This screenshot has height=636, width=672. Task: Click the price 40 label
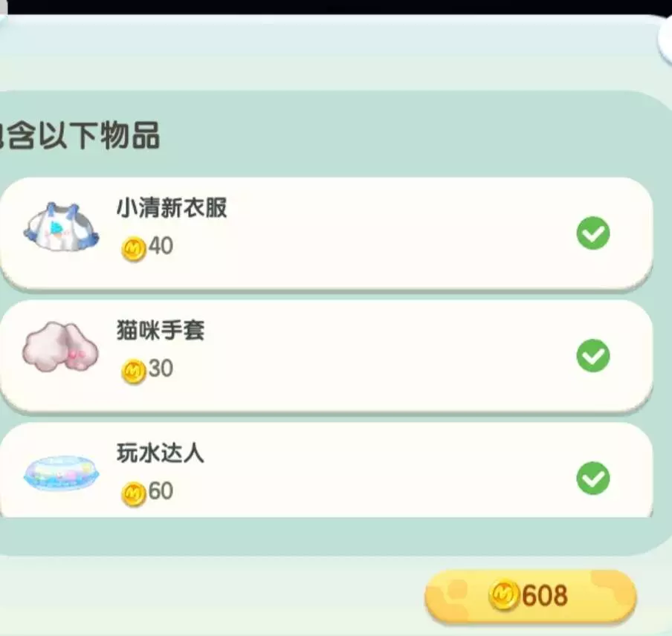(161, 246)
